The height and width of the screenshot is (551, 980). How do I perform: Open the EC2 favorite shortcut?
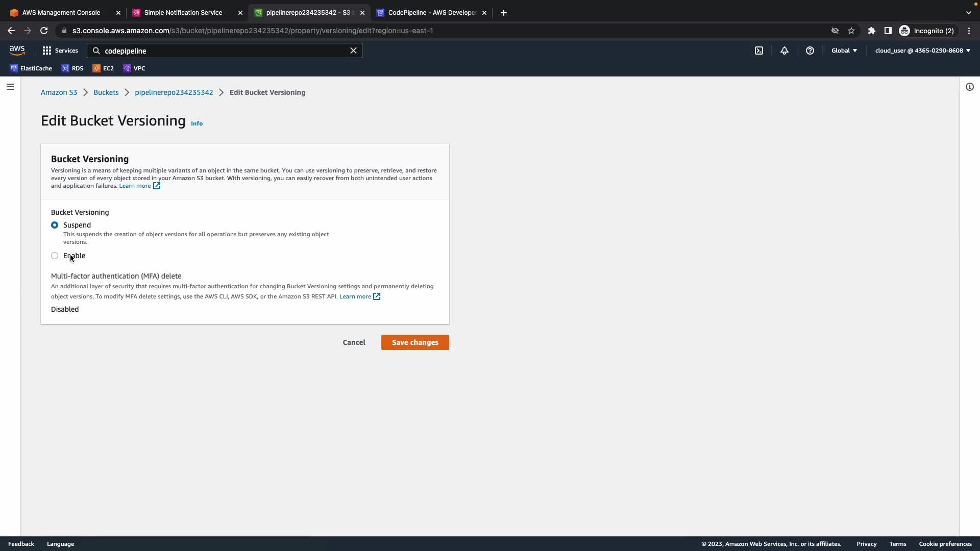(103, 68)
